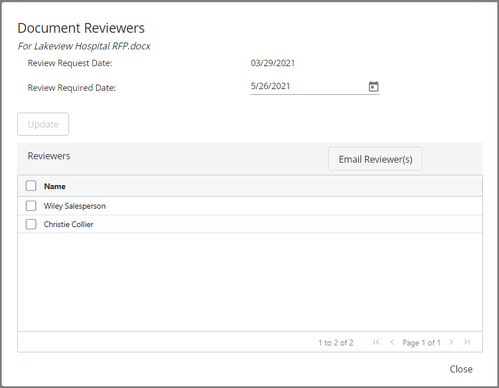Click the Lakeview Hospital RFP.docx subtitle
499x388 pixels.
coord(84,46)
